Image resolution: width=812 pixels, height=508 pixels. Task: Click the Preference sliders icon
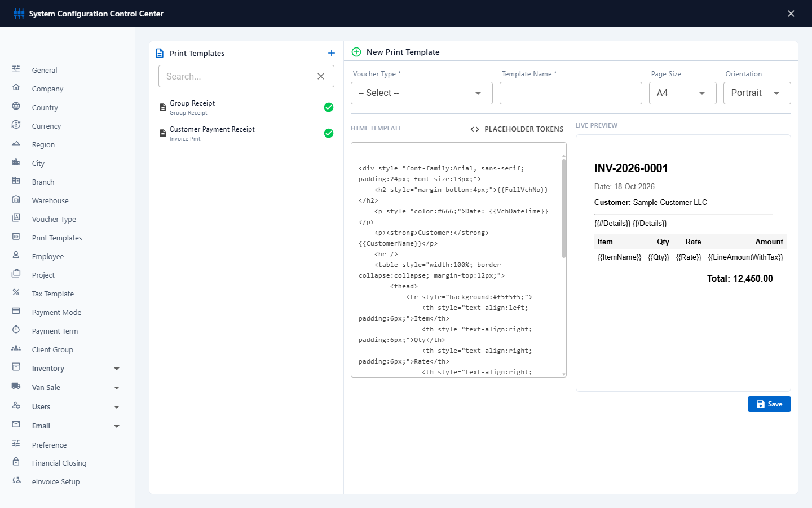(16, 444)
